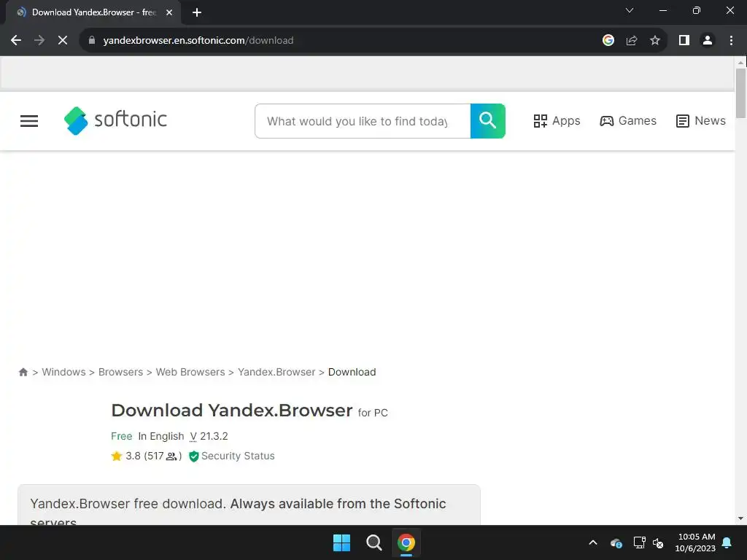Click the browser forward arrow

(x=39, y=41)
